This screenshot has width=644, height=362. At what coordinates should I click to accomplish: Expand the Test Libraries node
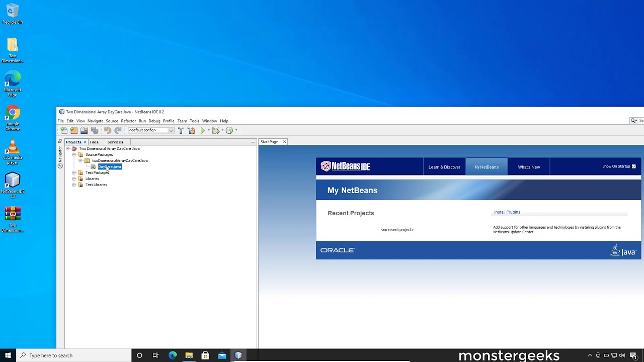[x=74, y=185]
